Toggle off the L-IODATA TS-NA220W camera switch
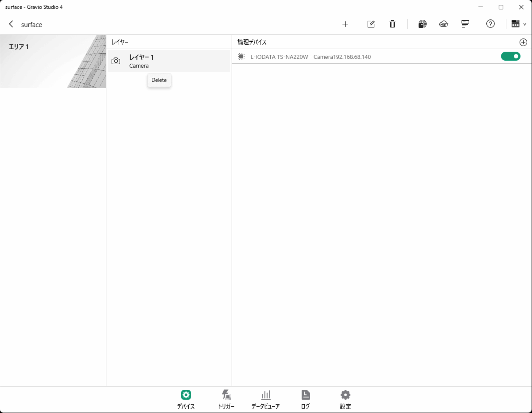Viewport: 532px width, 413px height. [510, 56]
